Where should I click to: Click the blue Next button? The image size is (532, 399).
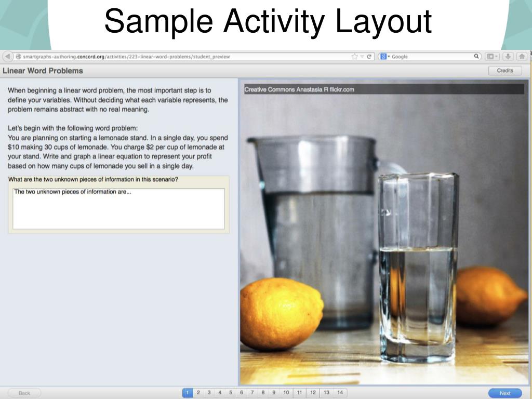click(x=505, y=393)
